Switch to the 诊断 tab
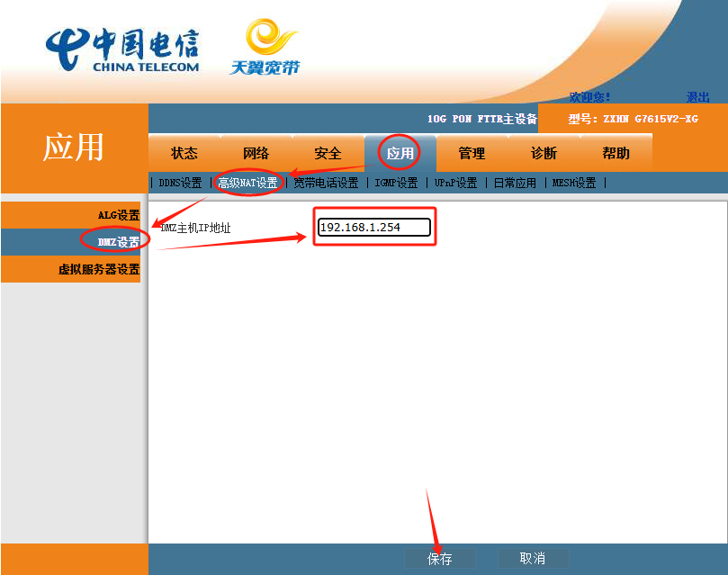Image resolution: width=728 pixels, height=575 pixels. (x=544, y=153)
